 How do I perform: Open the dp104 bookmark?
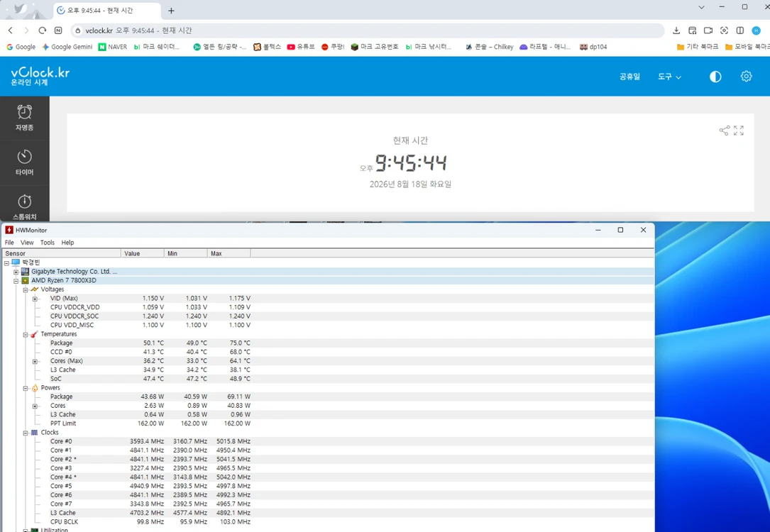(x=593, y=47)
